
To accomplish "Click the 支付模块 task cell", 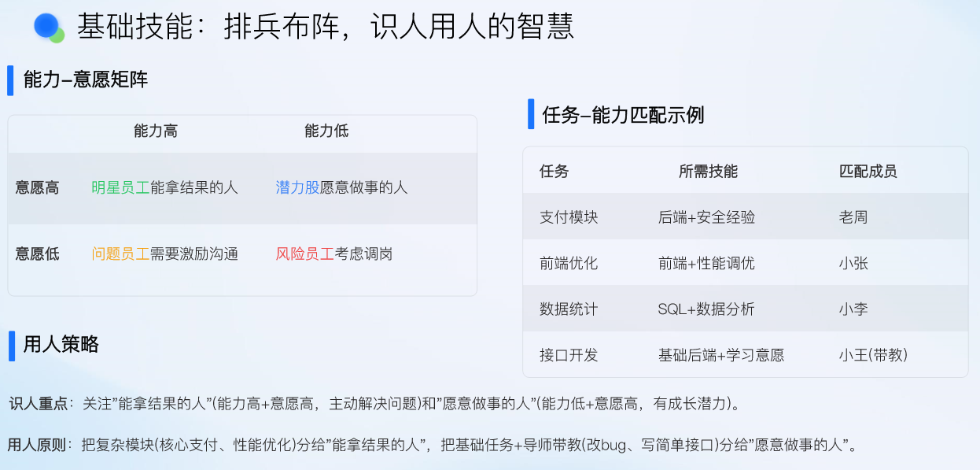I will click(x=569, y=217).
